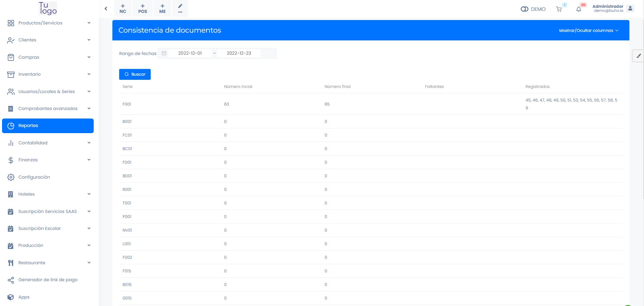Click the paintbrush theme icon at right edge
The height and width of the screenshot is (306, 644).
[638, 56]
